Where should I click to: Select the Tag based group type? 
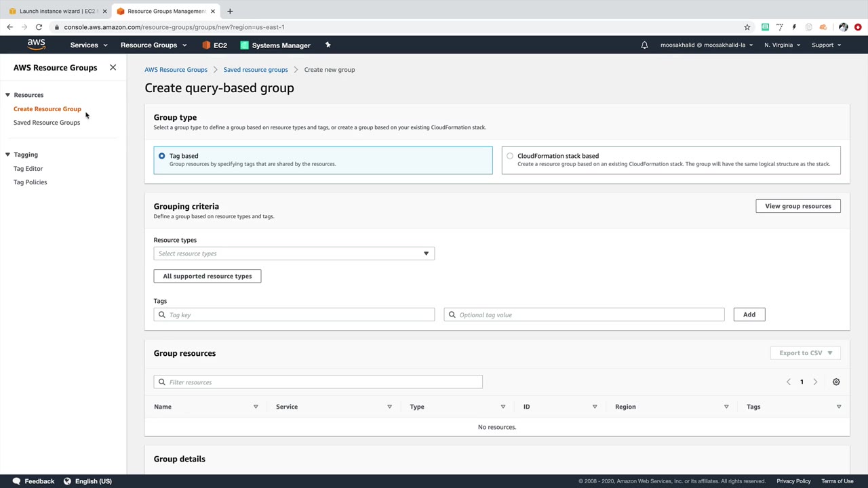point(323,160)
